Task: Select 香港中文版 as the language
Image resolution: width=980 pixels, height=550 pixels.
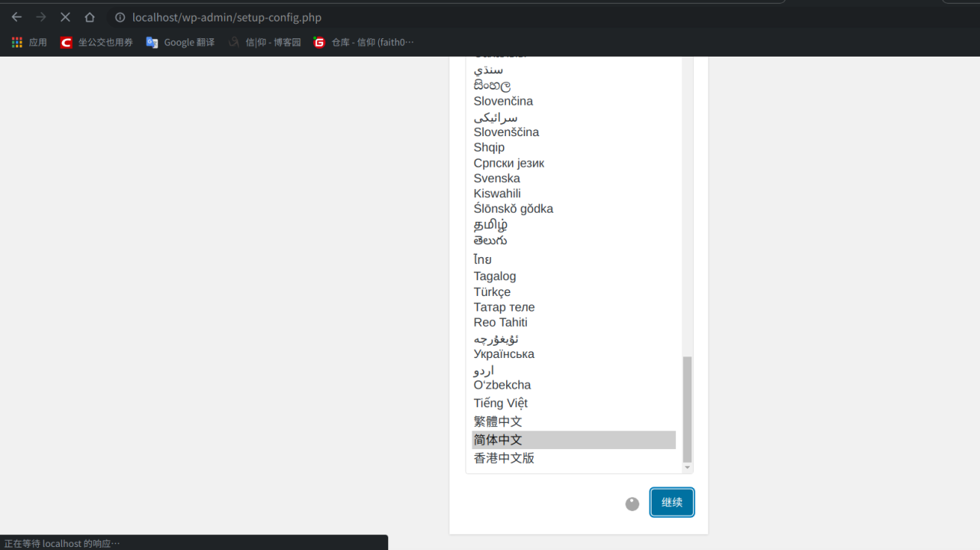Action: click(x=503, y=457)
